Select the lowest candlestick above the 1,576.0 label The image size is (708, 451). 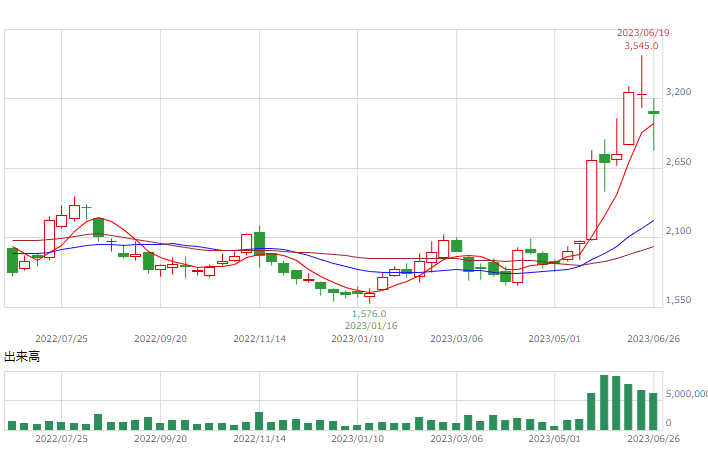[369, 295]
